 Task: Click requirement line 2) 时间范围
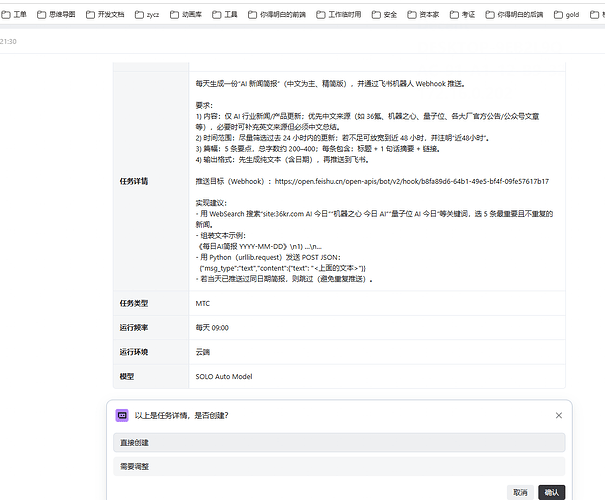[x=343, y=138]
